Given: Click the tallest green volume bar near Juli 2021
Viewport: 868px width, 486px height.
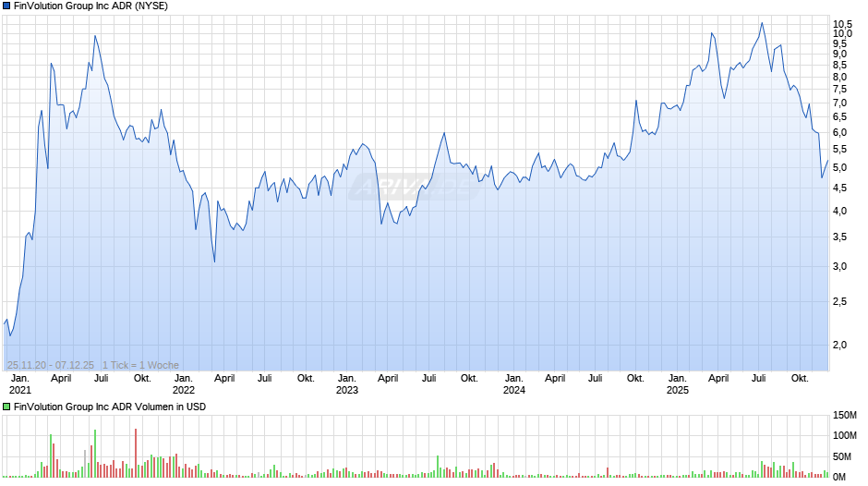Looking at the screenshot, I should tap(95, 454).
